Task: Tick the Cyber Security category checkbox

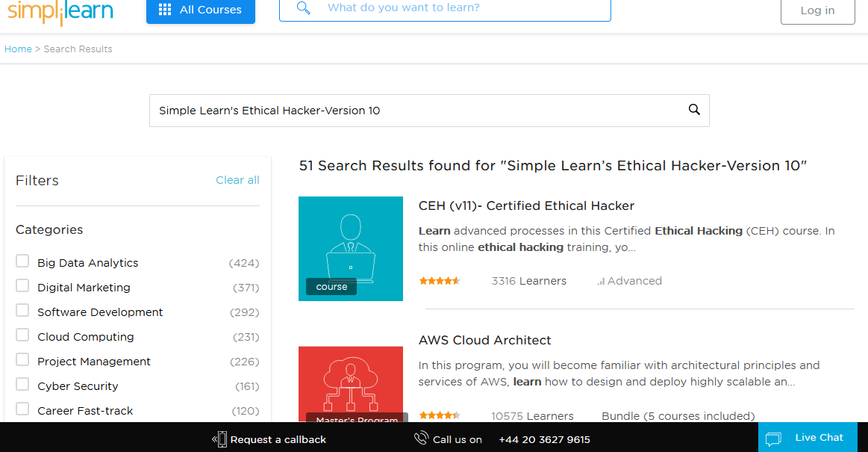Action: tap(22, 385)
